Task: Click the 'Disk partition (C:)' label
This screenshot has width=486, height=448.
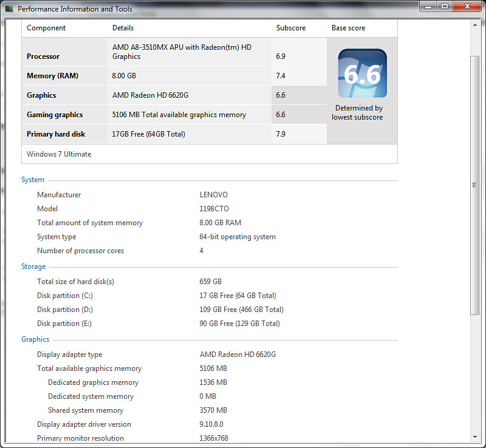Action: 65,296
